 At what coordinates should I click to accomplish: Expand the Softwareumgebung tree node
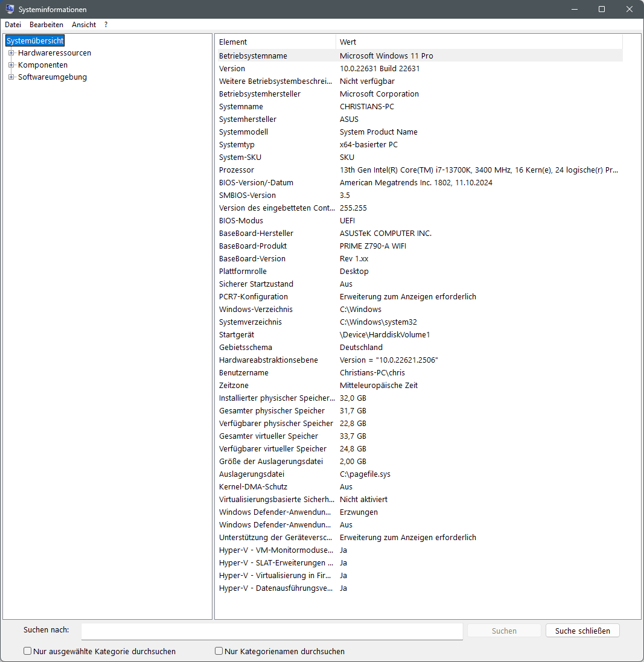coord(11,77)
